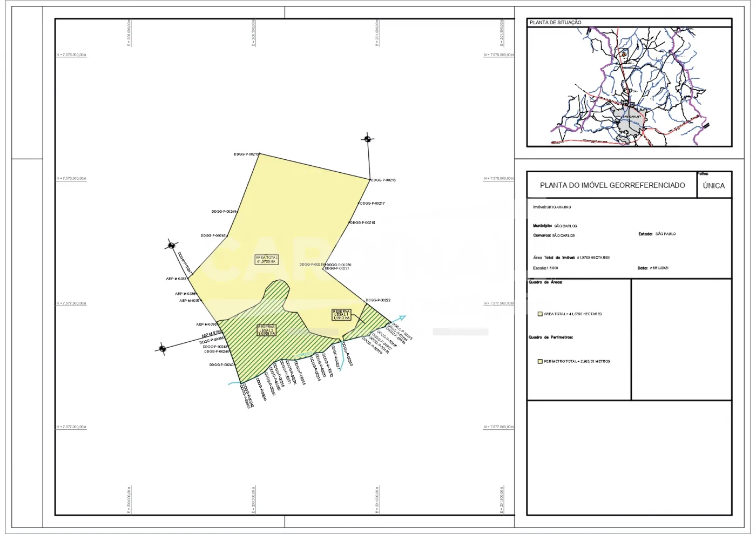This screenshot has height=534, width=756.
Task: Click vertex label DDGG-P-00215
Action: 246,154
